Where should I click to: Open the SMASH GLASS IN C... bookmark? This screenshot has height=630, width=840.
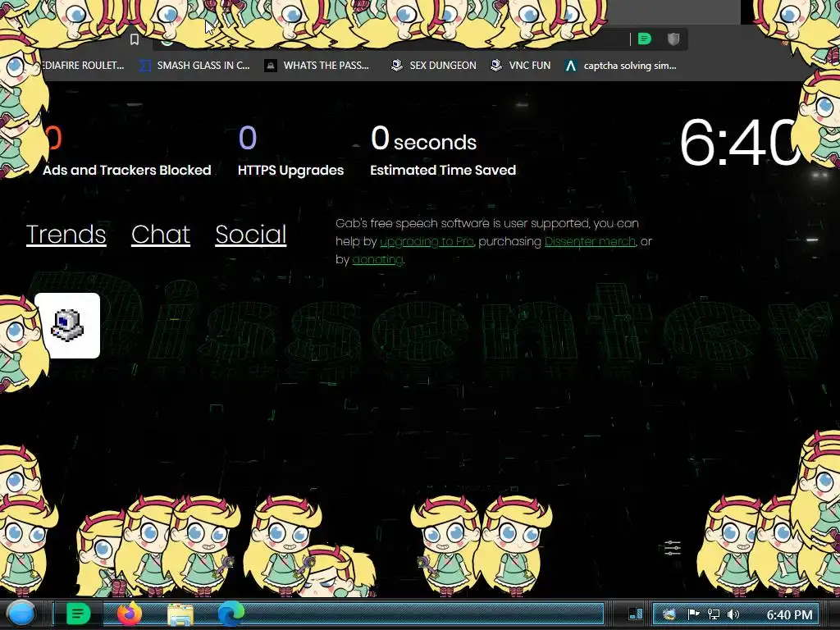(x=194, y=66)
